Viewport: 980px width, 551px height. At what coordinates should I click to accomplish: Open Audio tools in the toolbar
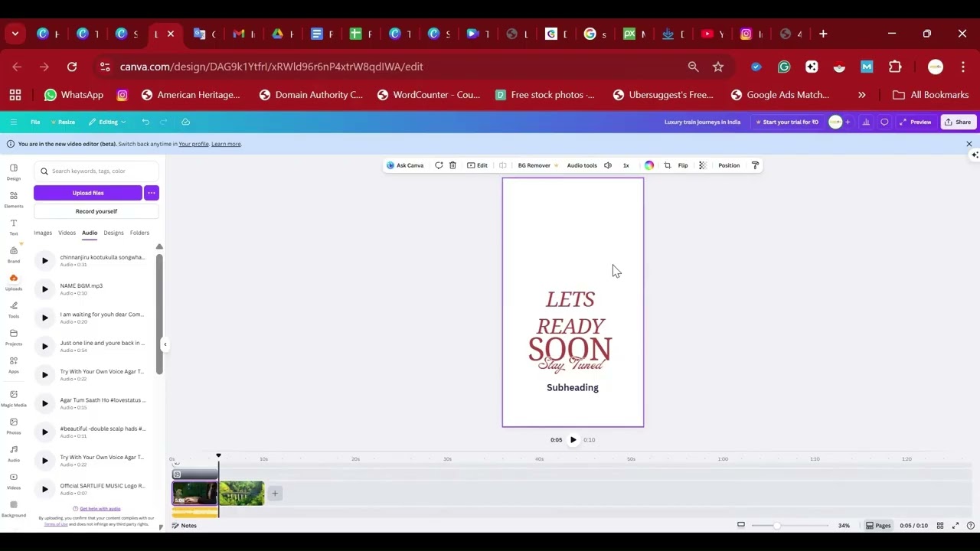pyautogui.click(x=582, y=165)
